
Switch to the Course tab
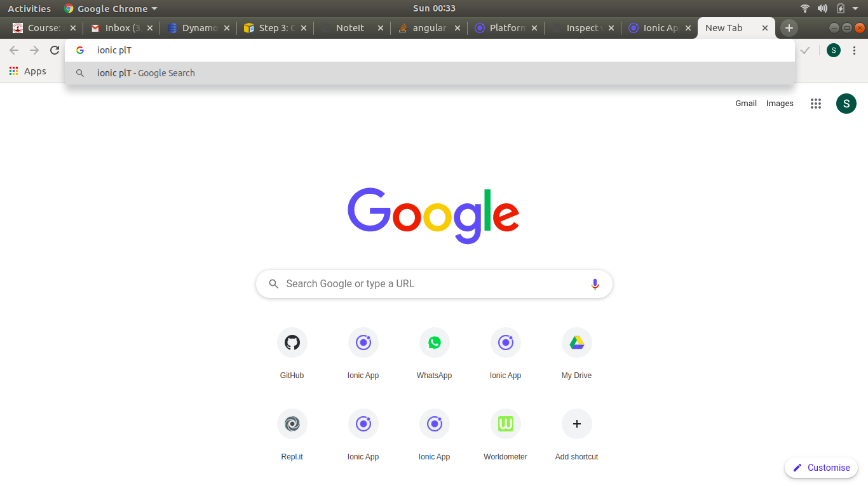(x=44, y=28)
